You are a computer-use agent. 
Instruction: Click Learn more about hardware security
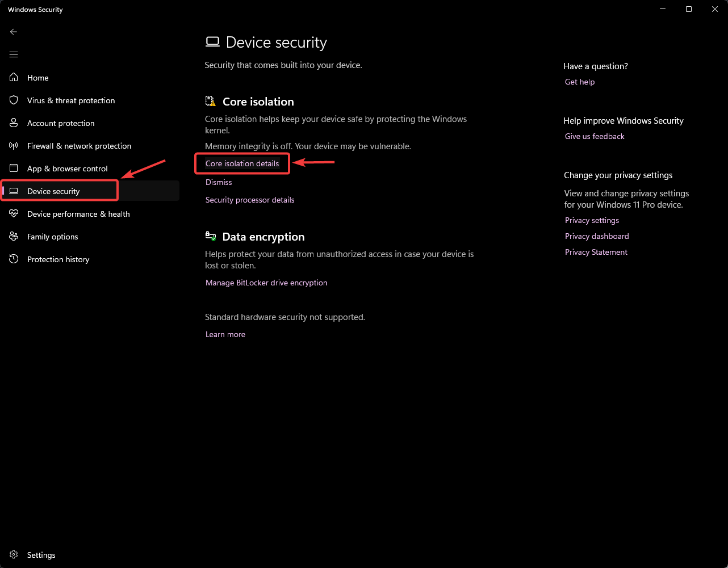coord(225,334)
